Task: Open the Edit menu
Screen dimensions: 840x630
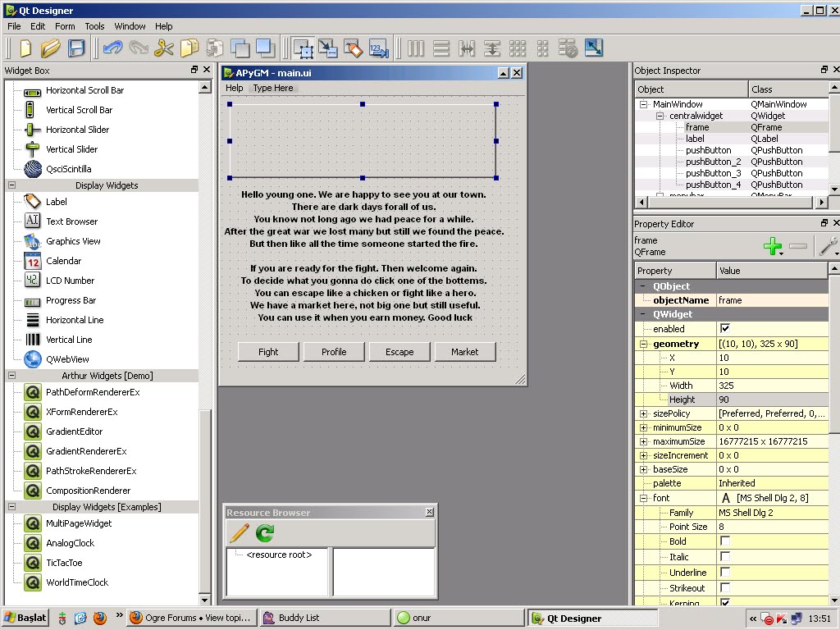Action: (x=38, y=26)
